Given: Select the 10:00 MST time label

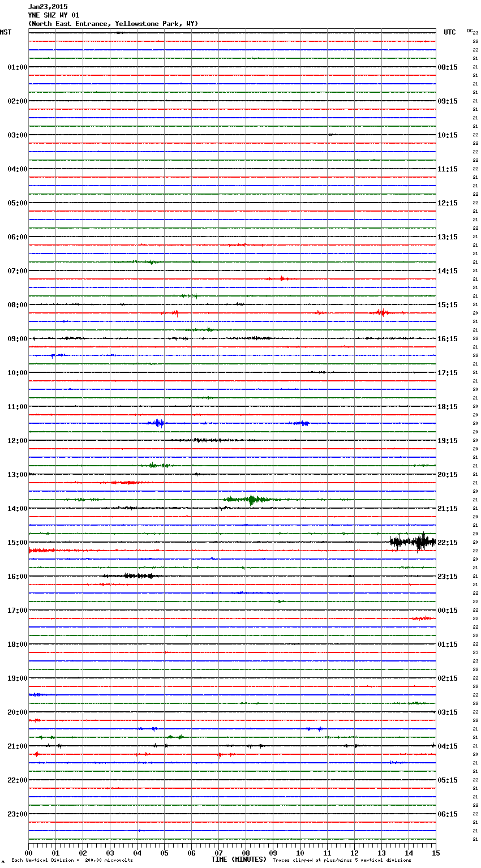Looking at the screenshot, I should [x=18, y=373].
